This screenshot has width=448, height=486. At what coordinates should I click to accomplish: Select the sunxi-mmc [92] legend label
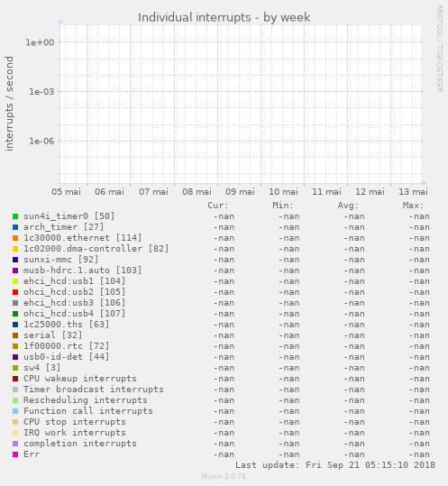click(61, 260)
